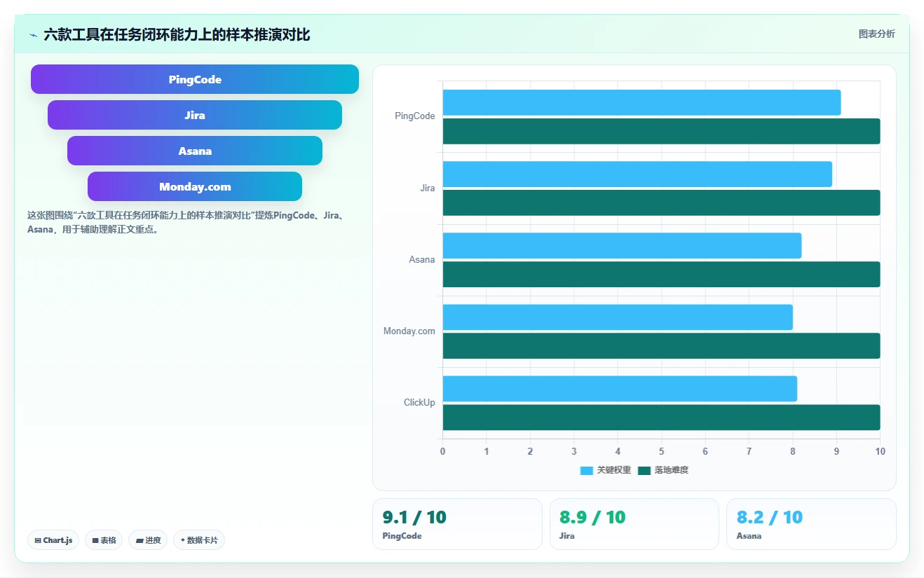Click the 进度 tag pill
The width and height of the screenshot is (924, 578).
[148, 540]
